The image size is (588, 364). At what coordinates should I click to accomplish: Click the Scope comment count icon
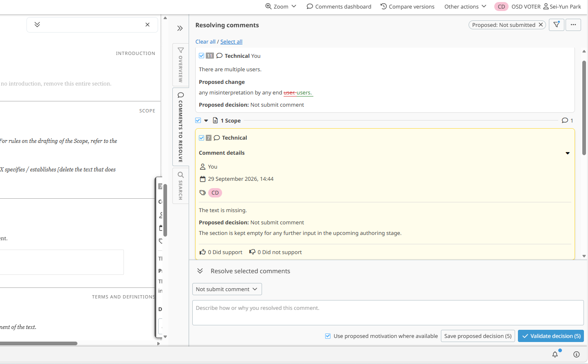point(565,121)
